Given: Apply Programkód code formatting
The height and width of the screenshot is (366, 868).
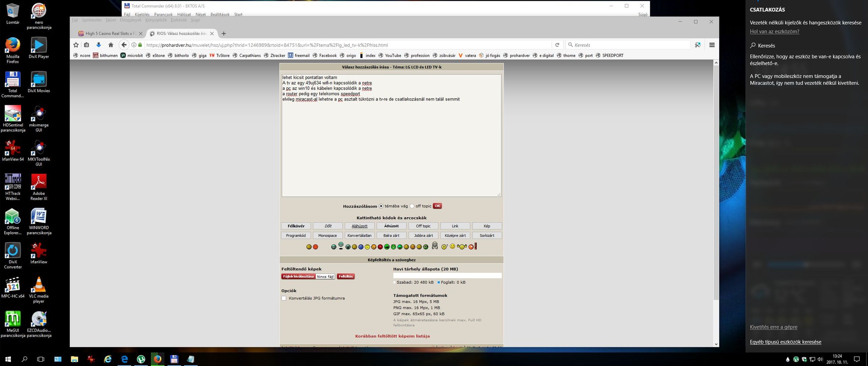Looking at the screenshot, I should 296,235.
